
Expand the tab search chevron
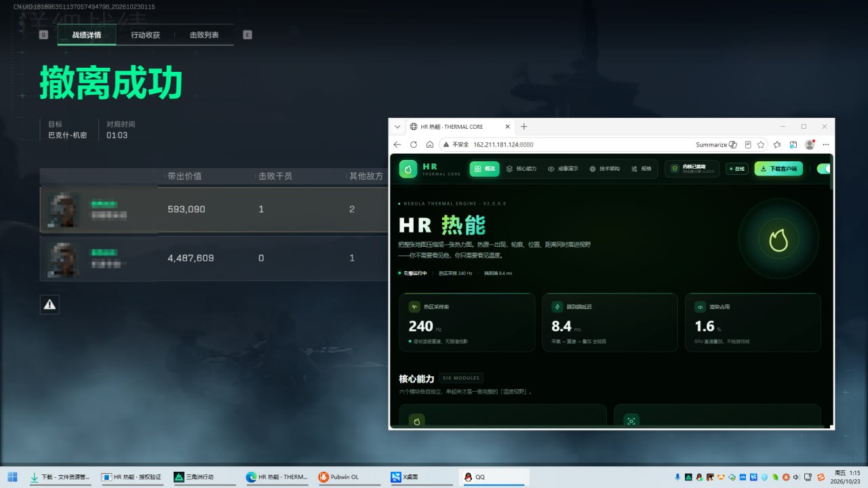398,127
